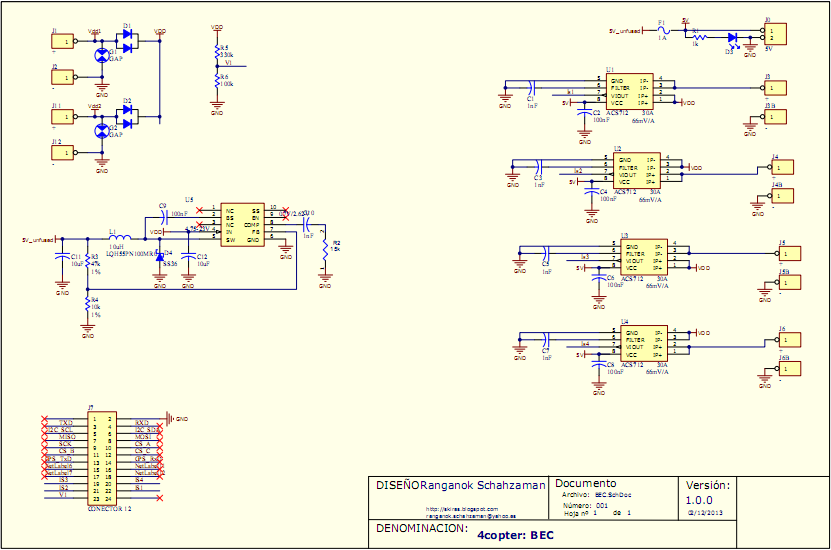Viewport: 831px width, 550px height.
Task: Select the R5 33k resistor
Action: [x=217, y=51]
